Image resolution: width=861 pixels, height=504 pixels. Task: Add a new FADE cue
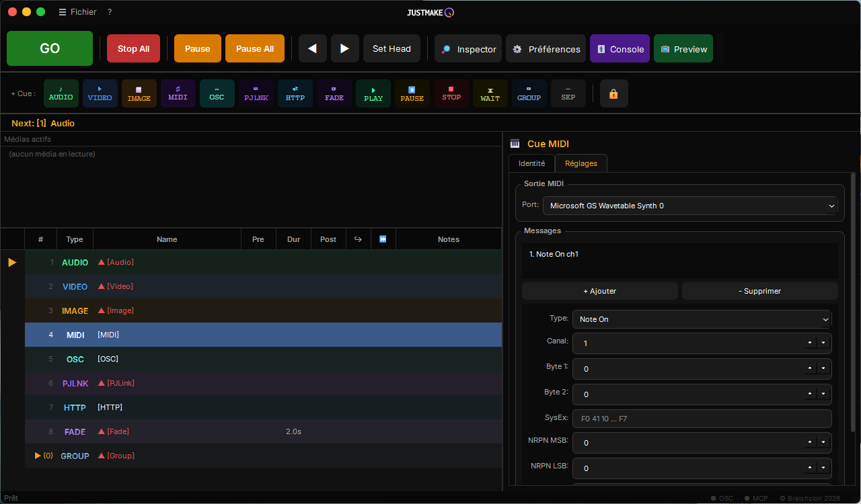pos(334,93)
